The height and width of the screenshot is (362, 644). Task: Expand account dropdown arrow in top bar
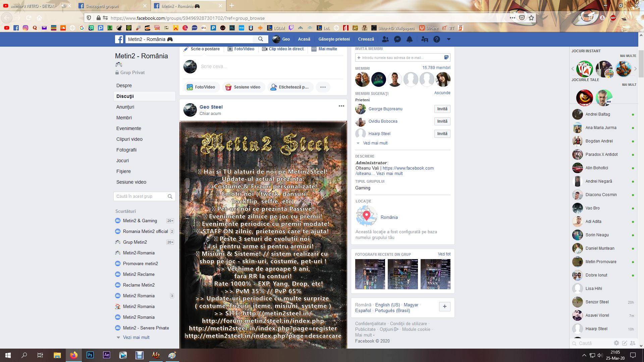click(448, 39)
